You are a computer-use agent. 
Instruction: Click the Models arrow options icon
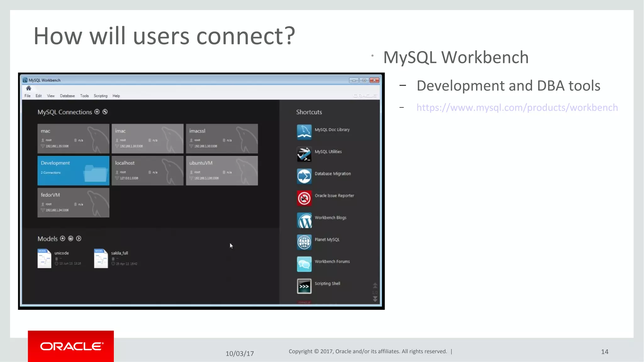79,239
